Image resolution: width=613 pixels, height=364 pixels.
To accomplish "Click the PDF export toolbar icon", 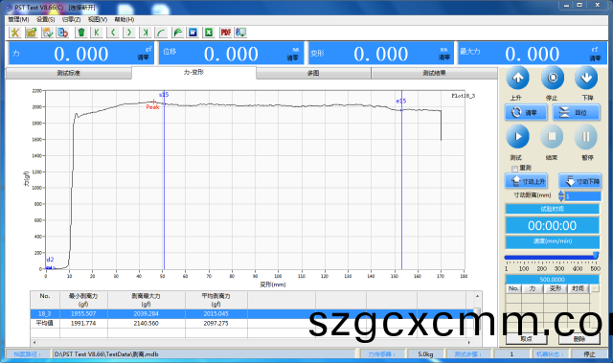I will tap(226, 33).
